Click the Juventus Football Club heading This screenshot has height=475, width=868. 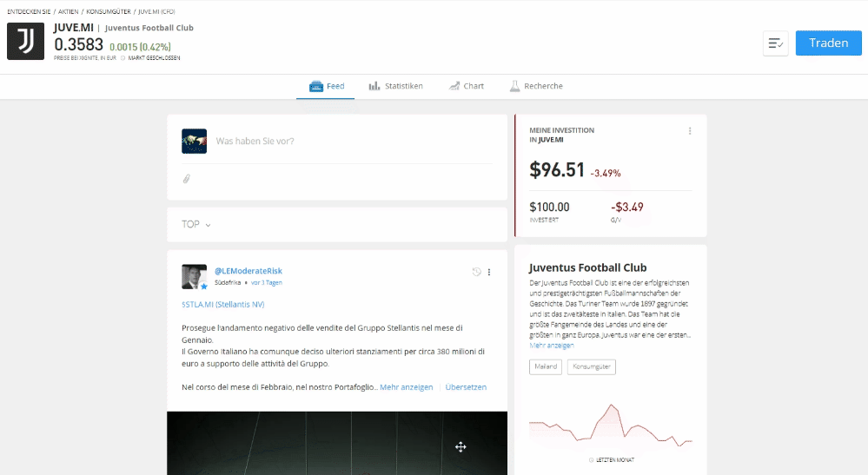[588, 267]
